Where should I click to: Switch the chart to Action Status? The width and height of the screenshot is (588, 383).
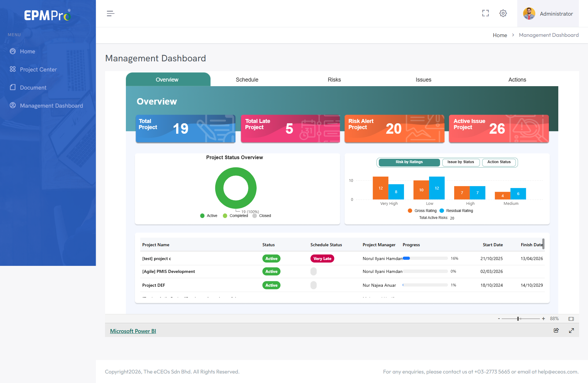point(499,162)
